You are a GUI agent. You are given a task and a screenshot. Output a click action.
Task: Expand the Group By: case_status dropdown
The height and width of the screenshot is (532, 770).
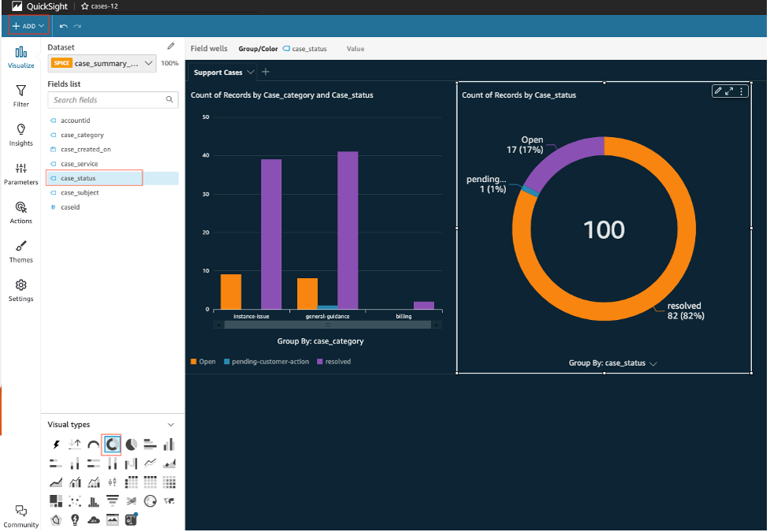[653, 363]
